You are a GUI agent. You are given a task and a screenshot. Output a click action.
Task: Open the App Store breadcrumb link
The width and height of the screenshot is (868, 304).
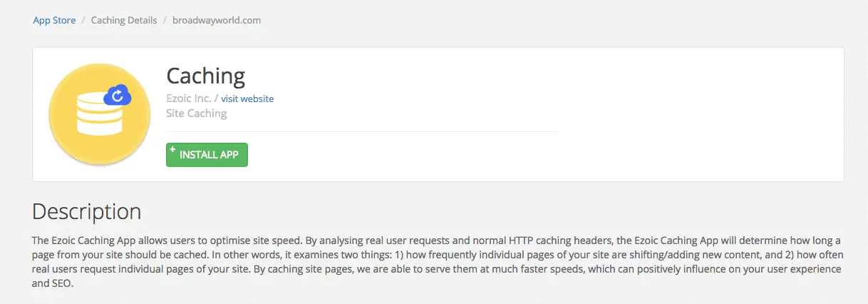54,20
